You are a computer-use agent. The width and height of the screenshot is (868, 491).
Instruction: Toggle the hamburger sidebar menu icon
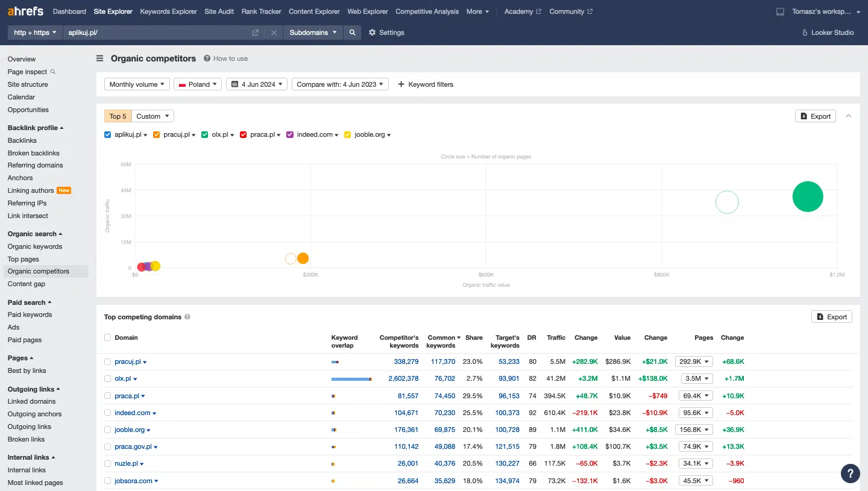100,58
